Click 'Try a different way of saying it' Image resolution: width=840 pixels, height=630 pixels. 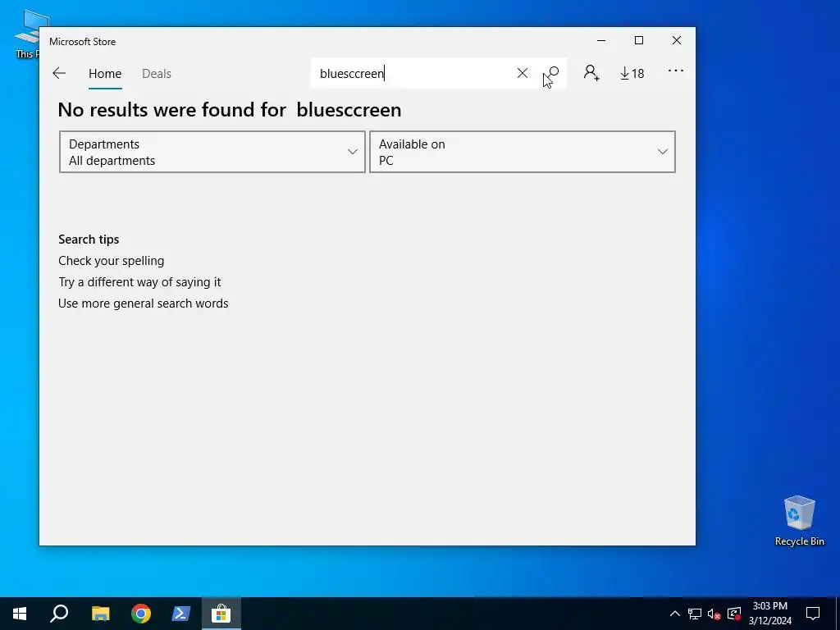point(139,282)
